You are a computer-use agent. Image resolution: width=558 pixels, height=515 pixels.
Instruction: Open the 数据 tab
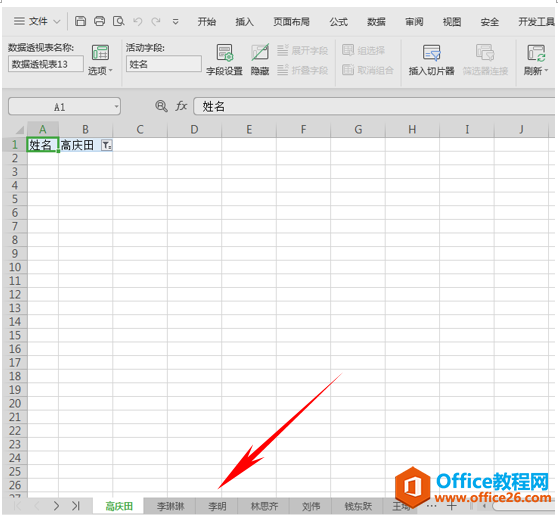(376, 22)
